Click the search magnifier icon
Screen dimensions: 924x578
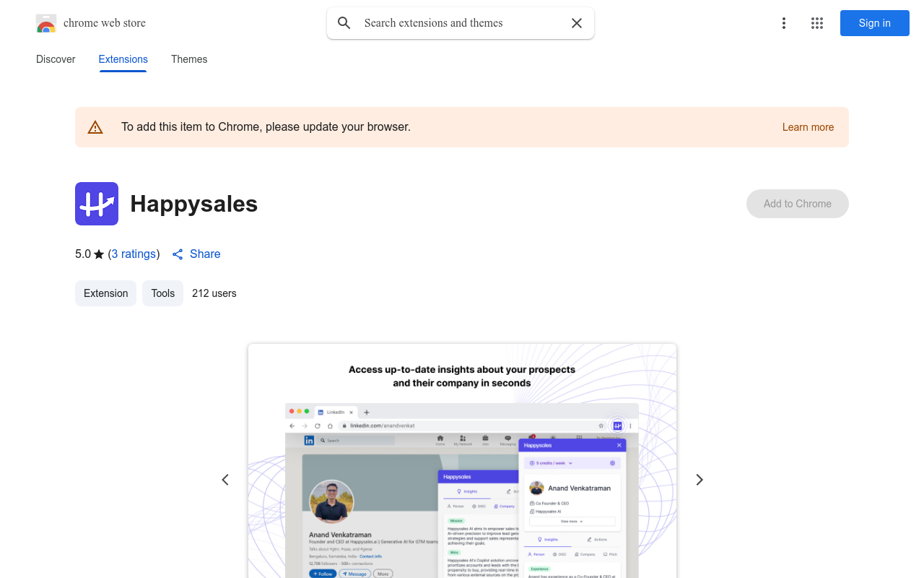[344, 23]
